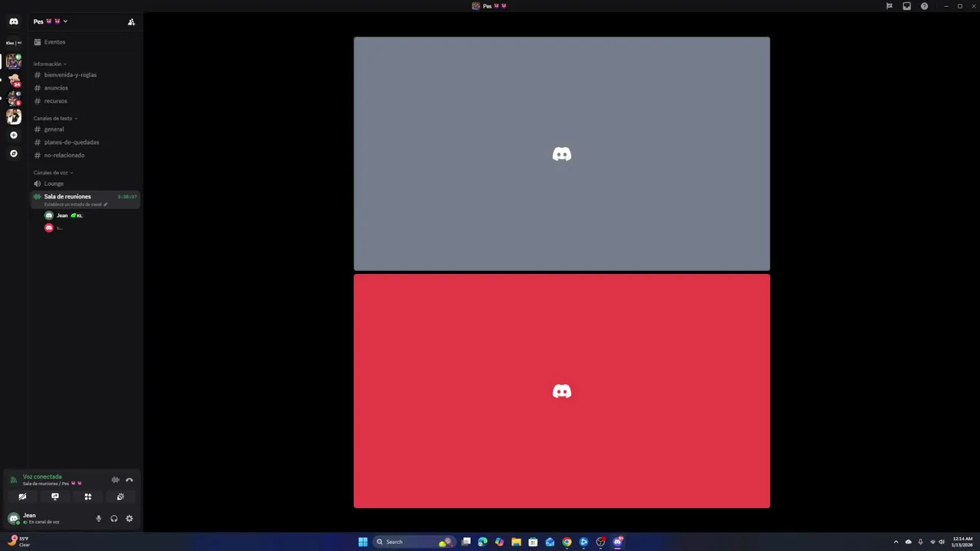Toggle camera on in voice panel
The height and width of the screenshot is (551, 980).
coord(22,497)
